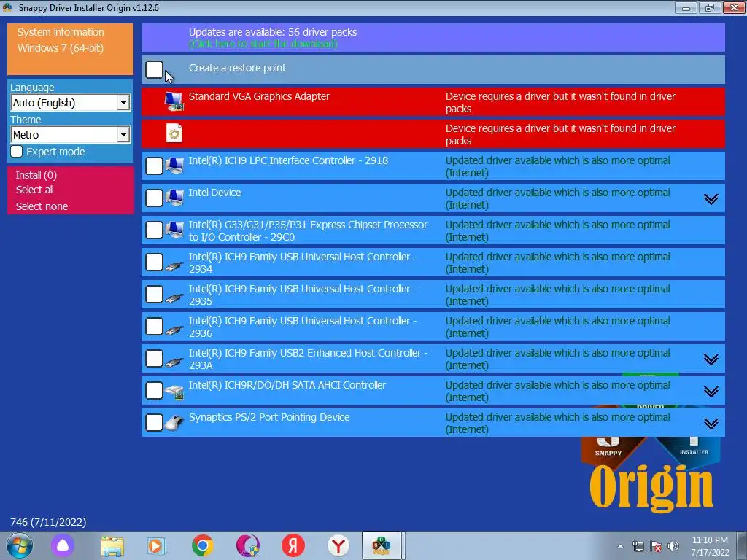Click the Synaptics PS/2 Port Pointing Device name
Image resolution: width=747 pixels, height=560 pixels.
(x=269, y=417)
